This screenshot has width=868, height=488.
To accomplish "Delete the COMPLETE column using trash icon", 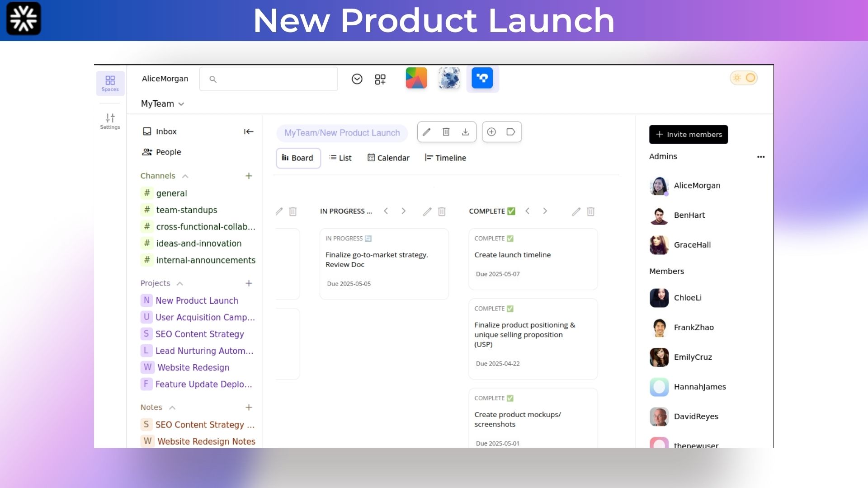I will point(590,211).
